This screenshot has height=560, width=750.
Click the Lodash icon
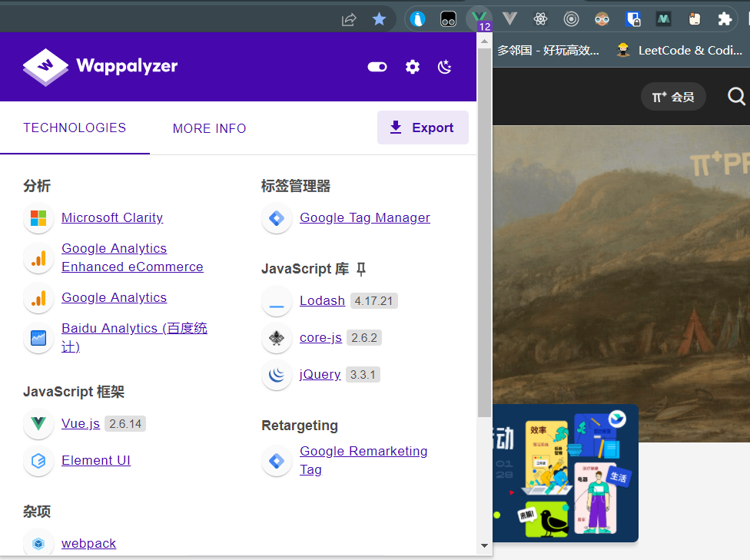[x=277, y=301]
